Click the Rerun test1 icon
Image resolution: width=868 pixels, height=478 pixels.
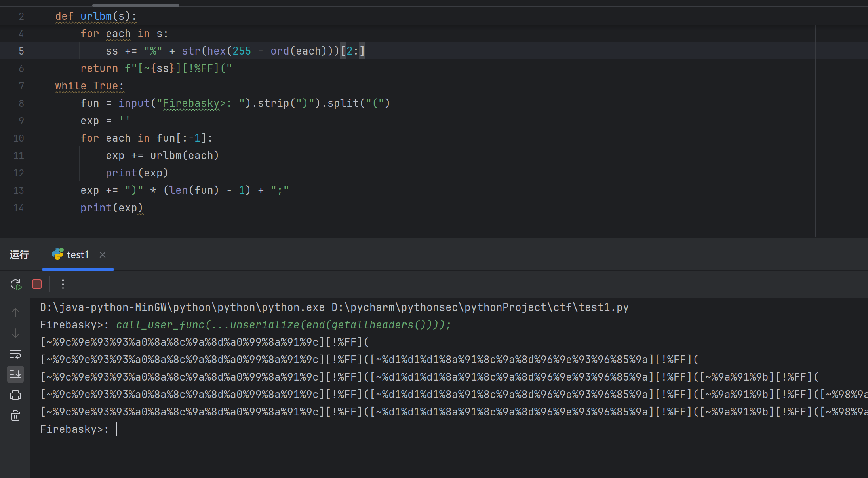click(16, 284)
